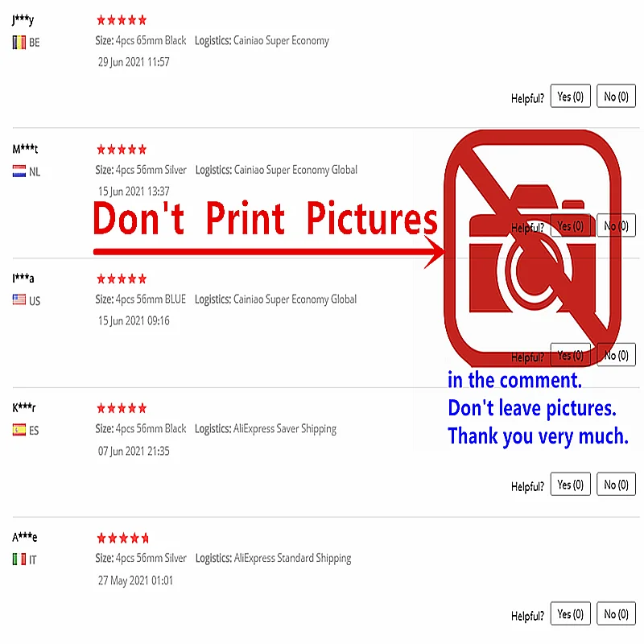The image size is (644, 644).
Task: Click the Netherlands flag icon beside NL
Action: [x=19, y=171]
